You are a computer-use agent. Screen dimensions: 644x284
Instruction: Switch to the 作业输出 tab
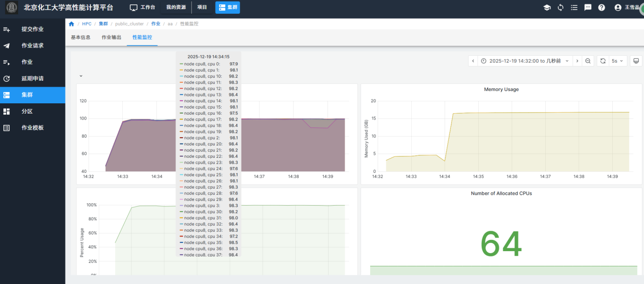point(111,37)
